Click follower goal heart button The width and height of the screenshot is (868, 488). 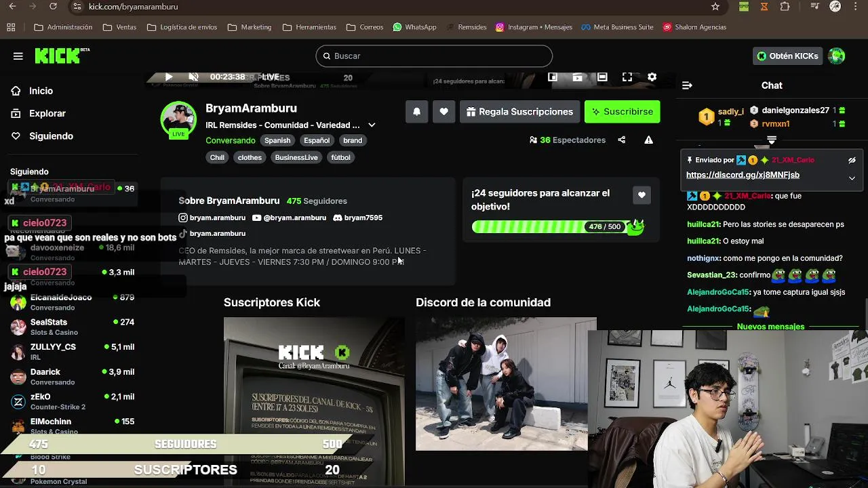point(642,195)
